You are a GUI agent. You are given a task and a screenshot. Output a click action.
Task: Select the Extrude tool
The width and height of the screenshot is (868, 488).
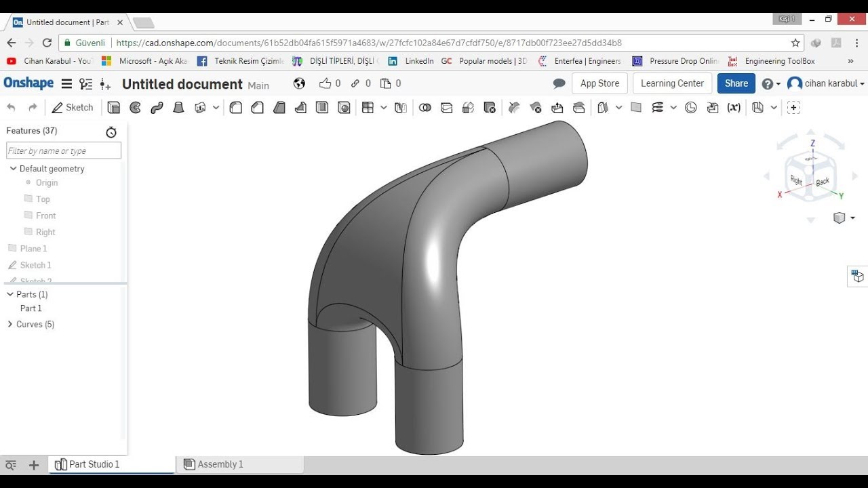coord(114,107)
